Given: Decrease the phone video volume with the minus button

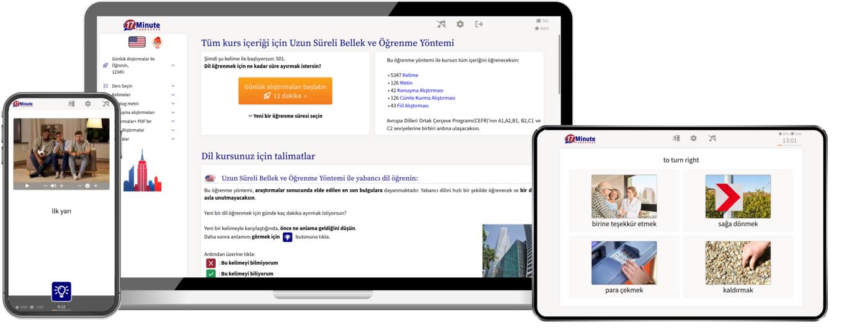Looking at the screenshot, I should tap(45, 185).
